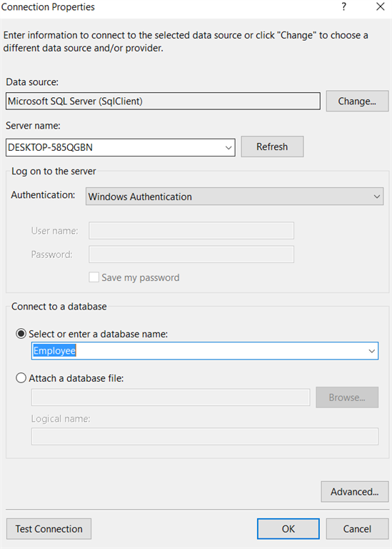The image size is (392, 549).
Task: Open the Advanced... properties dialog
Action: click(x=355, y=492)
